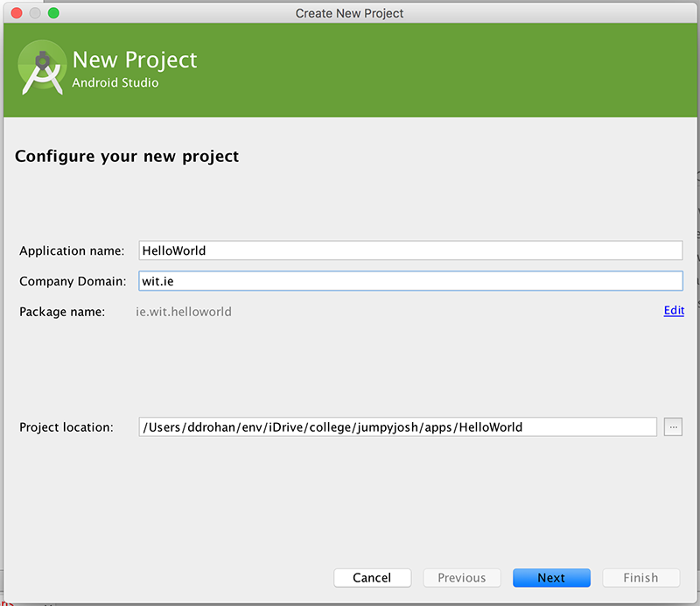The width and height of the screenshot is (700, 606).
Task: Click the yellow minimize button
Action: [x=35, y=13]
